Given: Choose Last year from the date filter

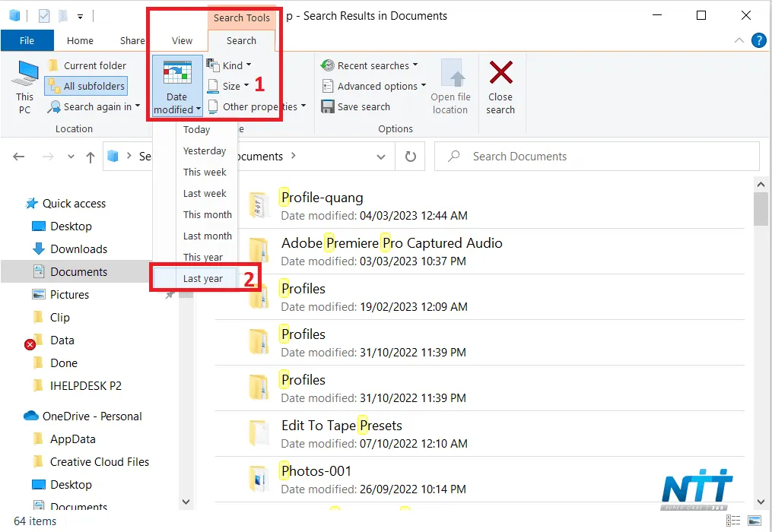Looking at the screenshot, I should pos(202,278).
